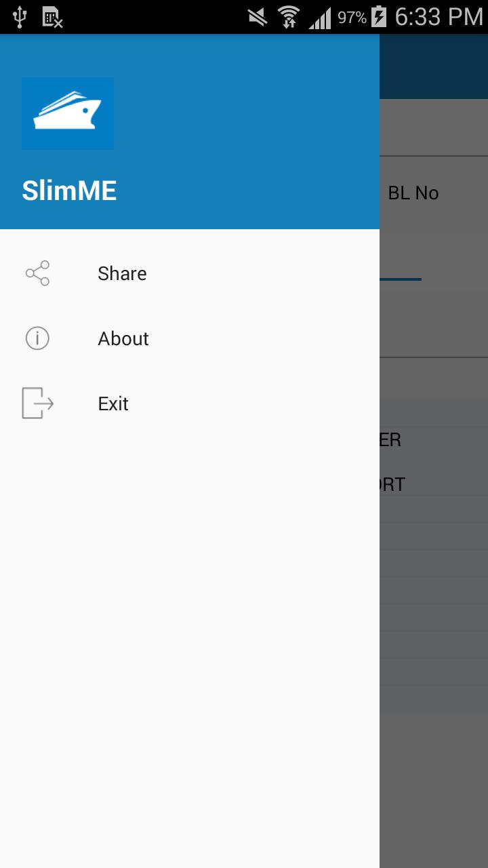Tap the Share icon in the drawer

[37, 273]
